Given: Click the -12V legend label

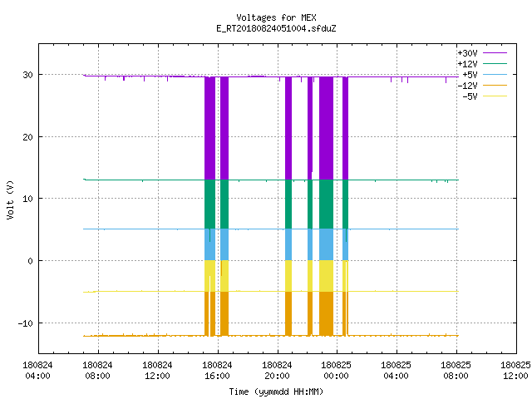Looking at the screenshot, I should tap(467, 86).
